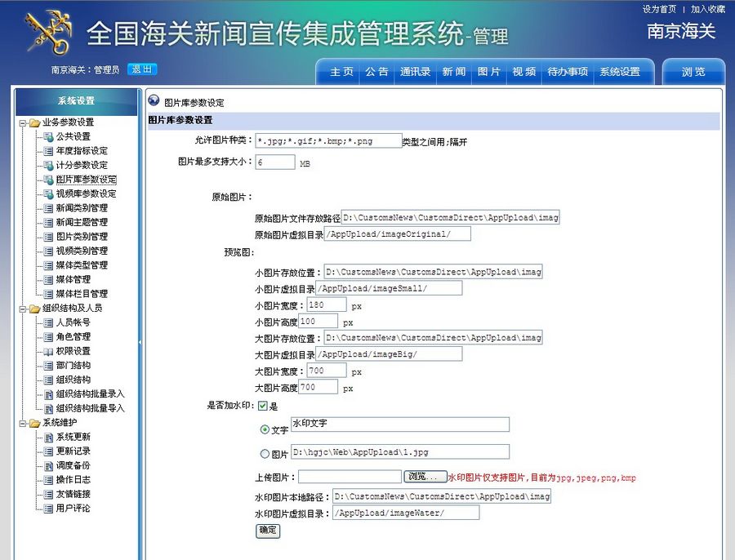Click the 操作日志 list icon
735x560 pixels.
tap(48, 480)
